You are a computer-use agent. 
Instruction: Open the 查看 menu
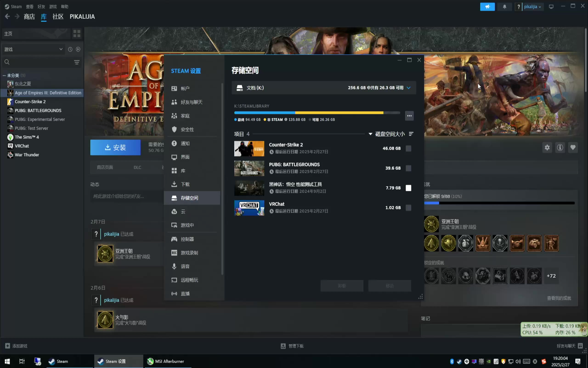point(29,6)
